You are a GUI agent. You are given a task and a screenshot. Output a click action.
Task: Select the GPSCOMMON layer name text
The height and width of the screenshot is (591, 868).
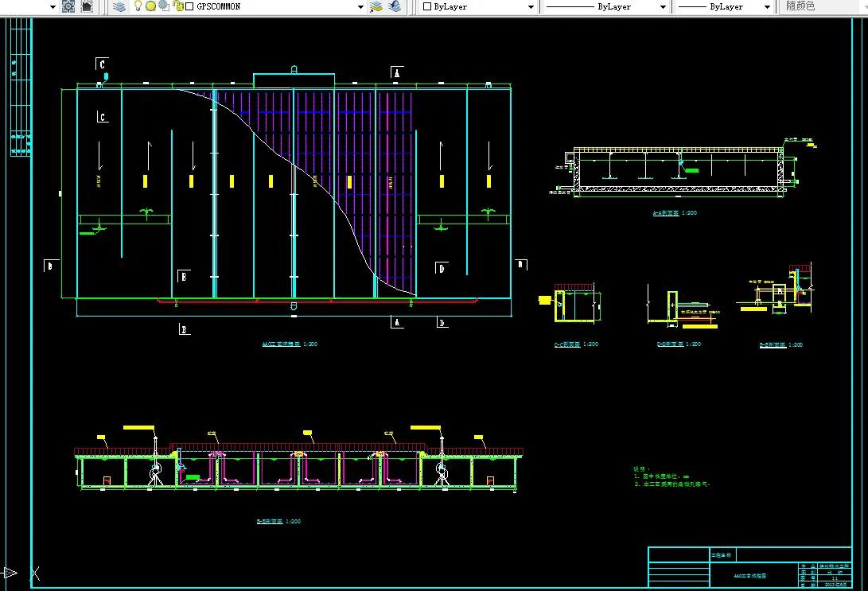(219, 6)
